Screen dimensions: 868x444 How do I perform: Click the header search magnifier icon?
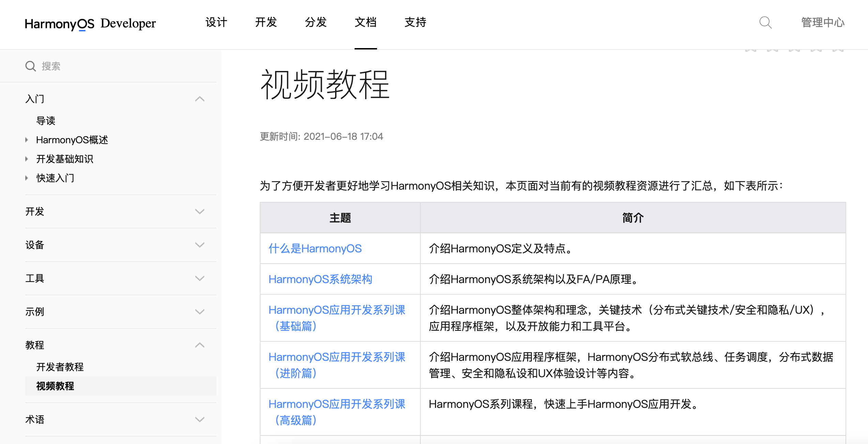pyautogui.click(x=765, y=23)
